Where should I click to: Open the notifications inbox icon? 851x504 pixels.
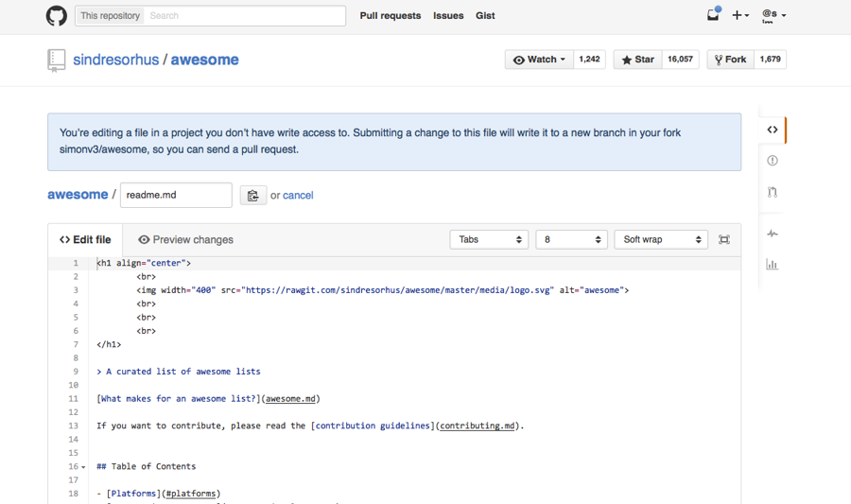713,14
